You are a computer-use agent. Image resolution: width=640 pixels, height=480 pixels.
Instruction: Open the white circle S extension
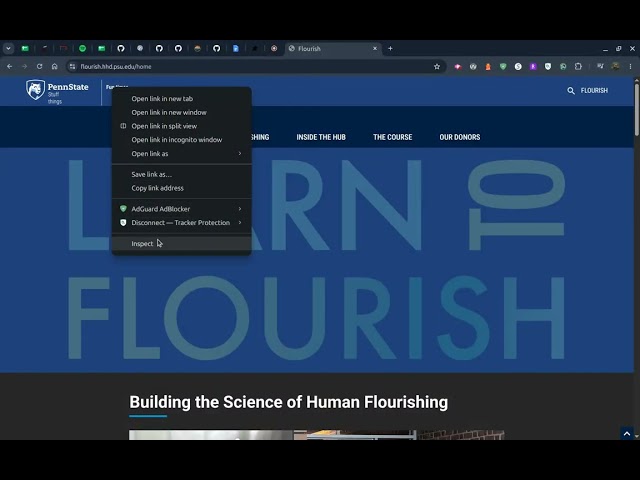point(518,67)
